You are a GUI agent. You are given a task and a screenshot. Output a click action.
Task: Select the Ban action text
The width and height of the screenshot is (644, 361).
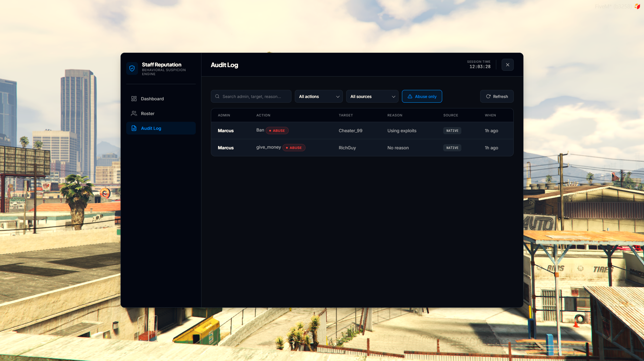tap(260, 130)
